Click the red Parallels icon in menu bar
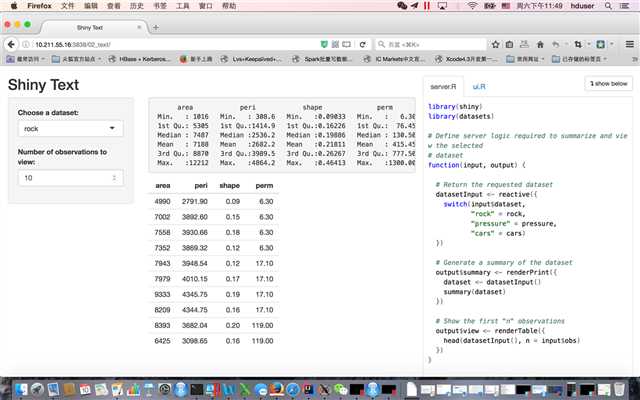The width and height of the screenshot is (640, 400). pos(427,6)
